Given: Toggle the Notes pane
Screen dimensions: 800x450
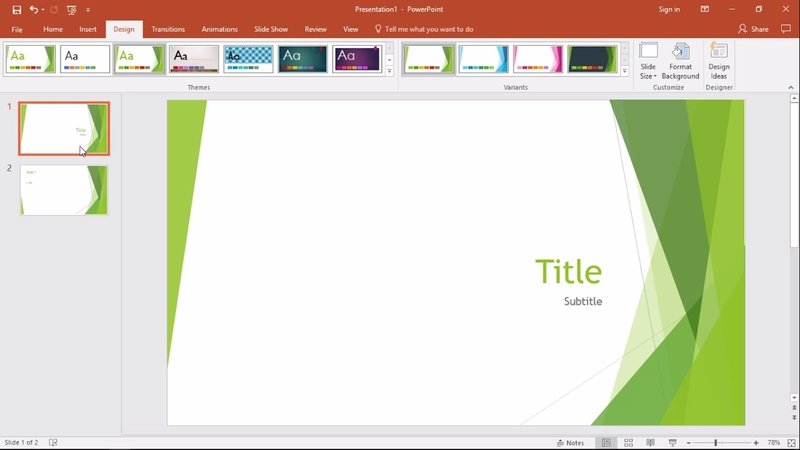Looking at the screenshot, I should [570, 442].
